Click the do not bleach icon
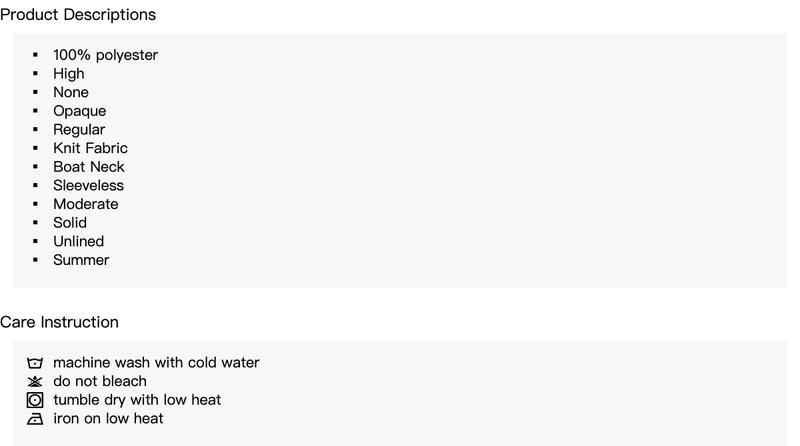This screenshot has width=800, height=446. 35,381
